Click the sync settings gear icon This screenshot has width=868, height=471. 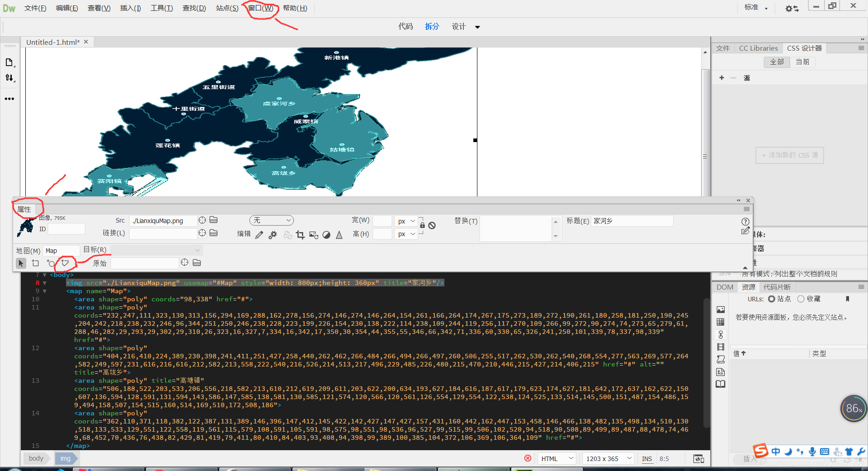tap(792, 9)
